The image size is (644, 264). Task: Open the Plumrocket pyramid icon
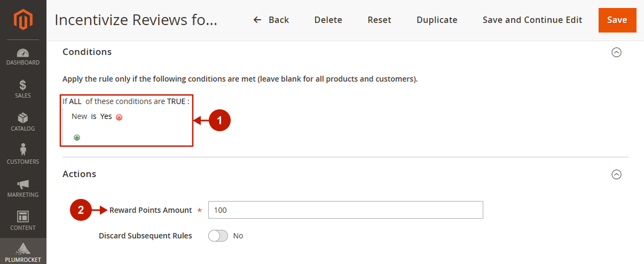pos(23,249)
